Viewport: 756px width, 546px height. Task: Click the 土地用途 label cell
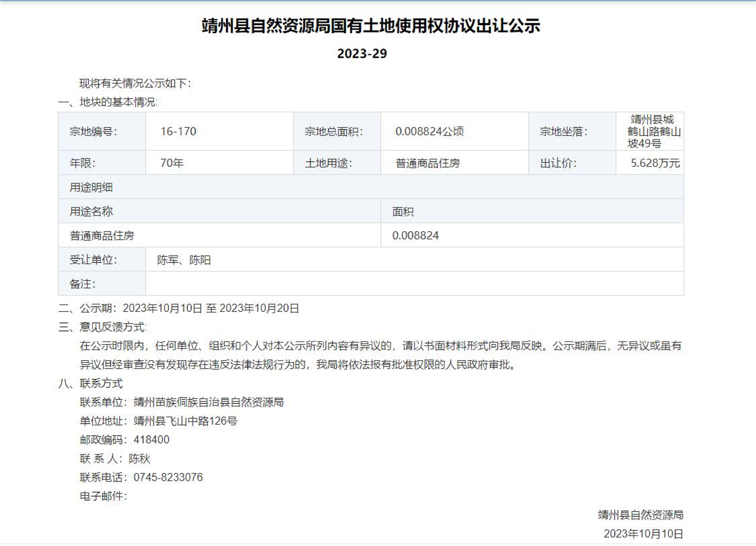337,163
